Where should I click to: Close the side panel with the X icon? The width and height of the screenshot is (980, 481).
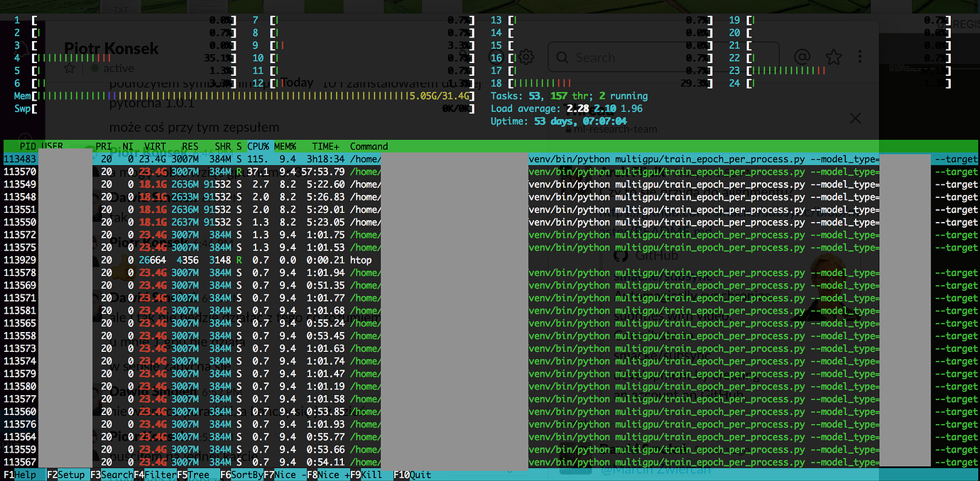coord(855,118)
